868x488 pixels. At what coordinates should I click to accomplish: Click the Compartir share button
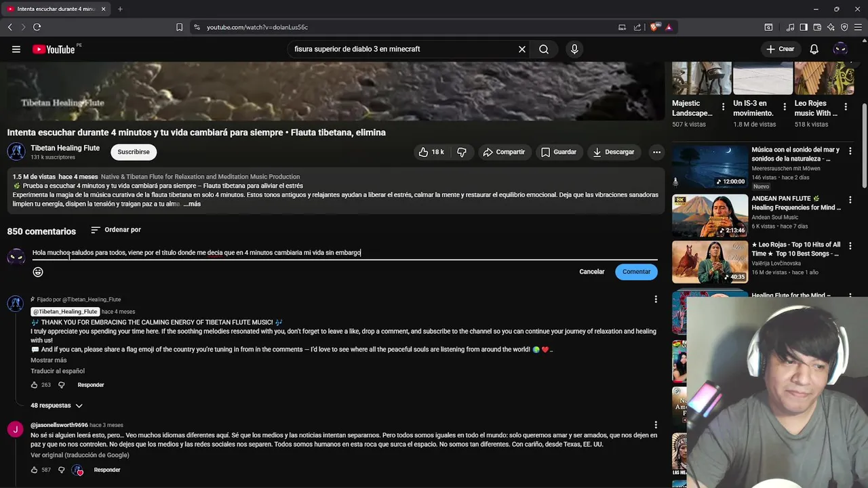(x=504, y=152)
